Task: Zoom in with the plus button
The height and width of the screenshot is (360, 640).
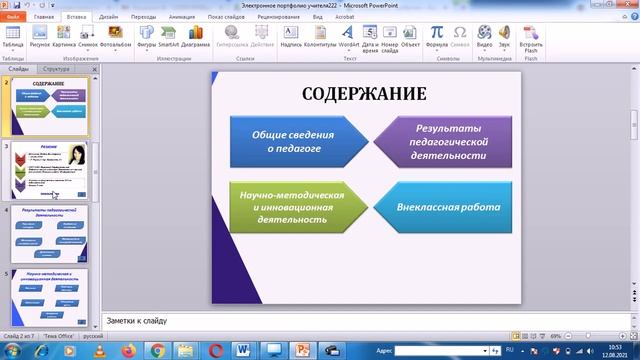Action: tap(622, 336)
